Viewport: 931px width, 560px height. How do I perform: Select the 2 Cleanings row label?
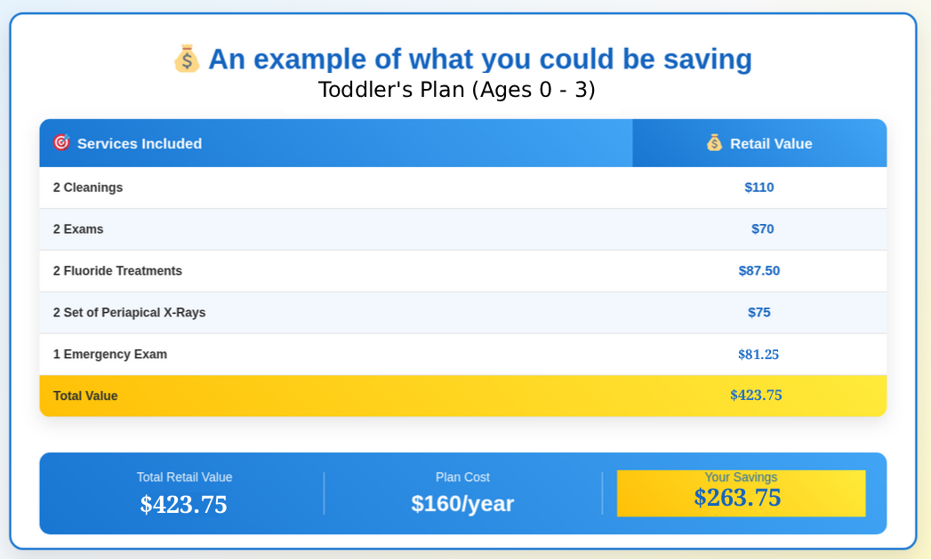pyautogui.click(x=88, y=188)
